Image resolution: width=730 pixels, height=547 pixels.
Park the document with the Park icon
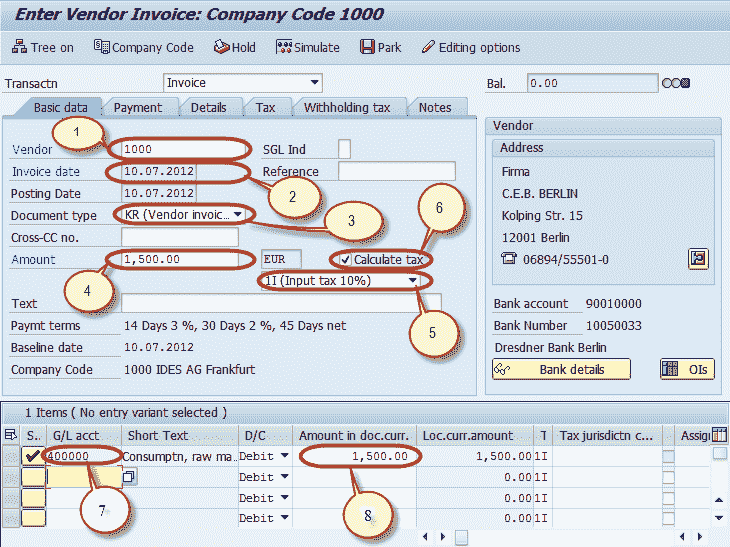pyautogui.click(x=367, y=47)
